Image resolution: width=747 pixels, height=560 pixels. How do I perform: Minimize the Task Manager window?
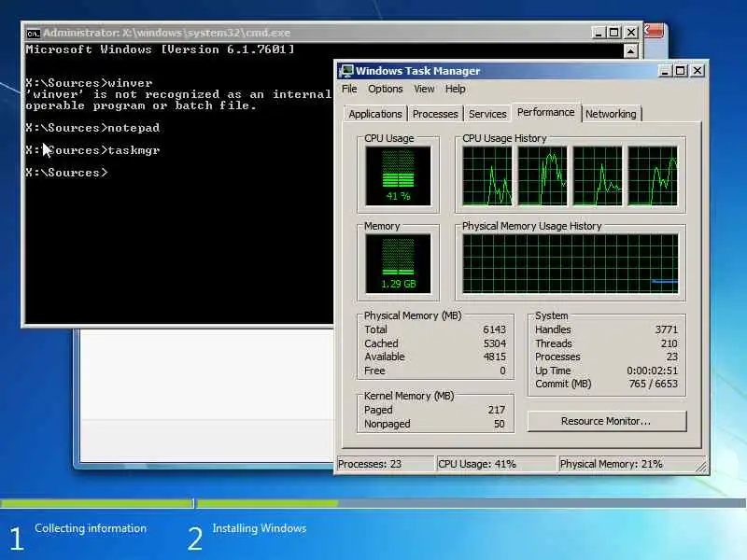(665, 71)
